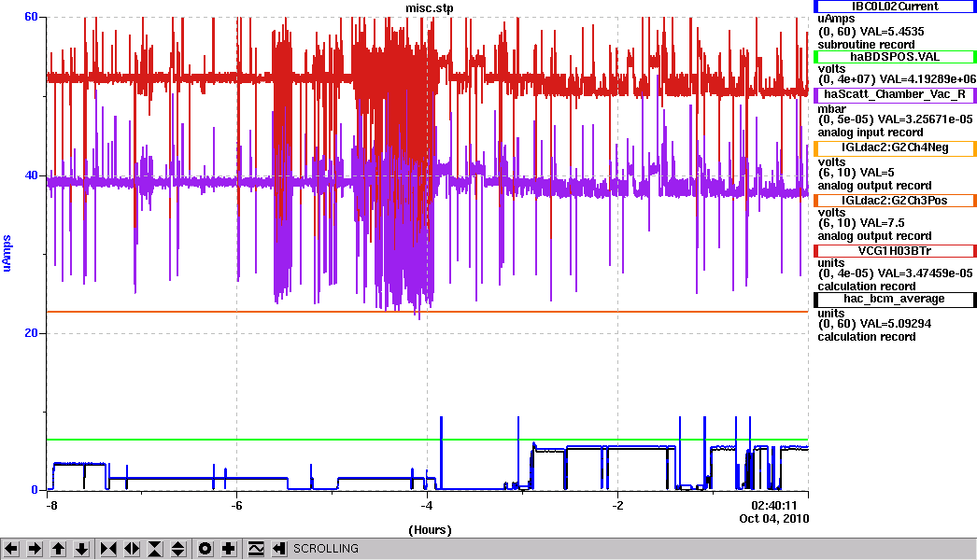Select the hac_bcm_average black legend label

(895, 299)
